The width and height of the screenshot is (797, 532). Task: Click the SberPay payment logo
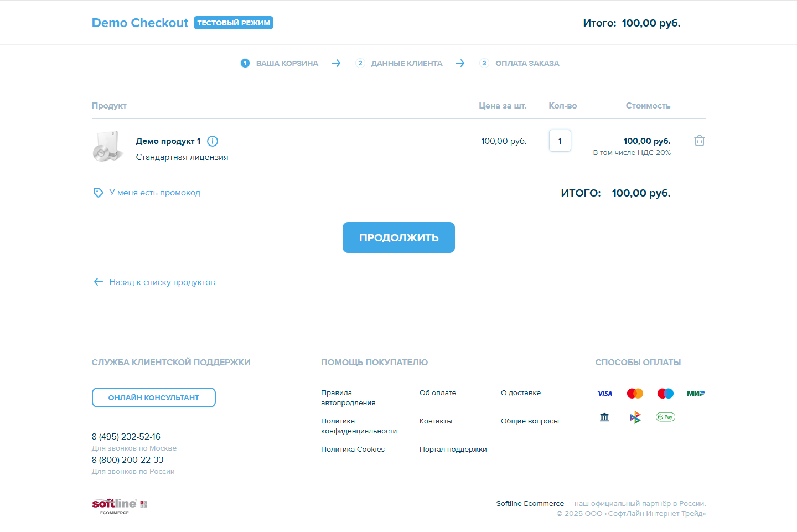pyautogui.click(x=665, y=417)
